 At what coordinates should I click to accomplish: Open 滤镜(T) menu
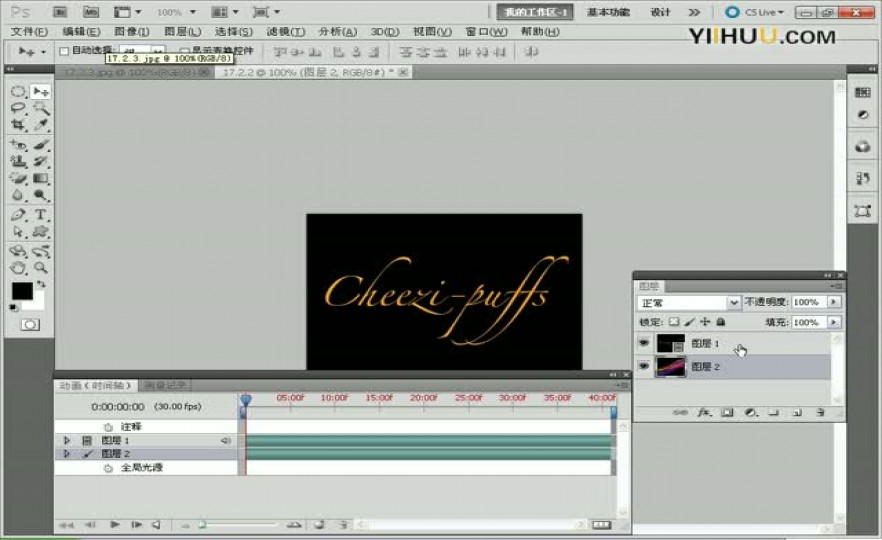tap(286, 32)
